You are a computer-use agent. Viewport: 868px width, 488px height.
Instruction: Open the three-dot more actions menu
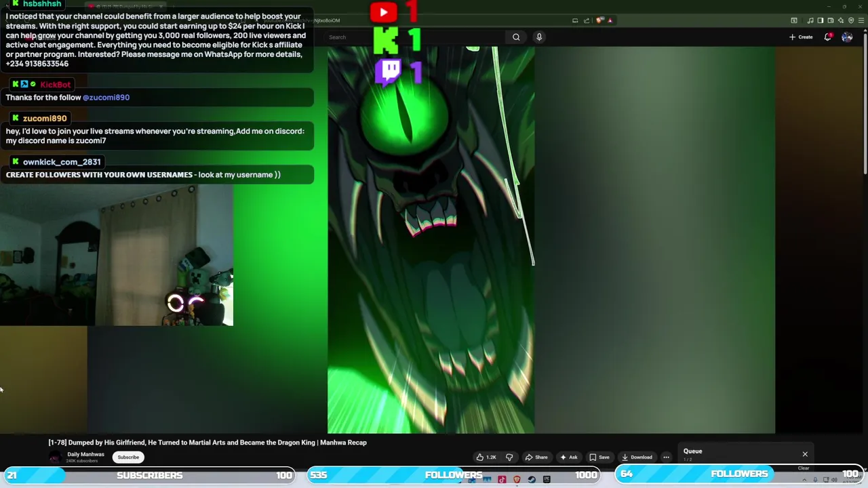tap(666, 457)
